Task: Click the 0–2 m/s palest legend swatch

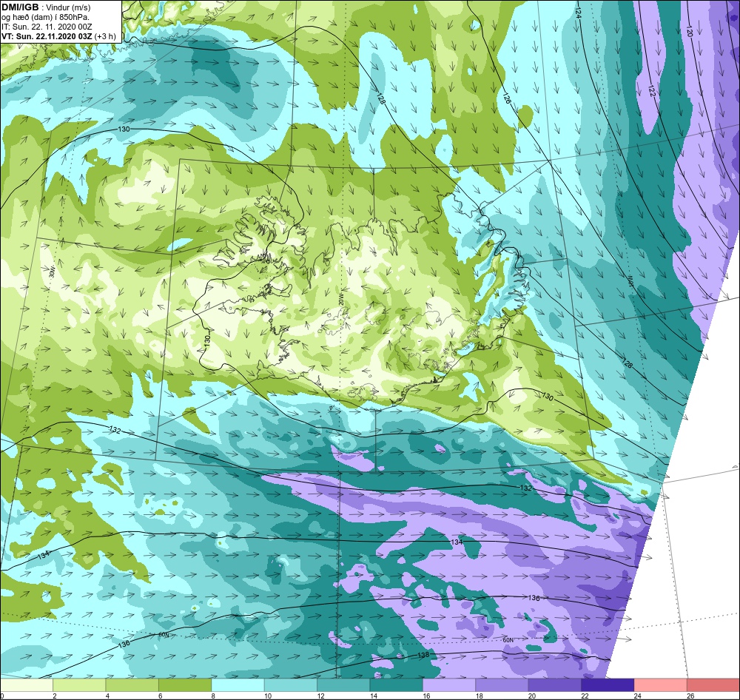Action: (27, 684)
